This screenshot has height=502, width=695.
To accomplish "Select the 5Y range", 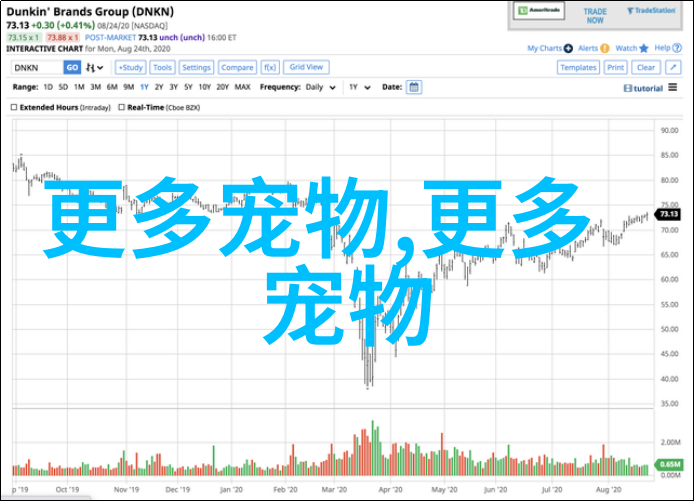I will point(188,87).
